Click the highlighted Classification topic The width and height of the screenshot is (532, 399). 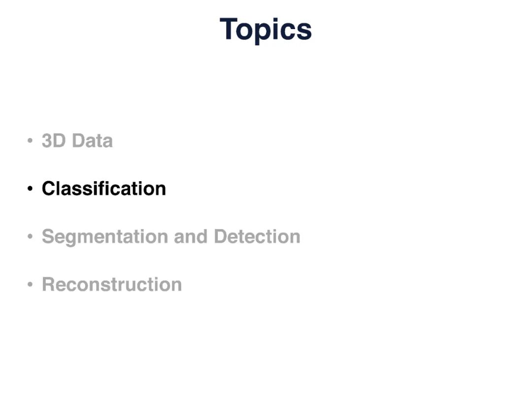104,189
